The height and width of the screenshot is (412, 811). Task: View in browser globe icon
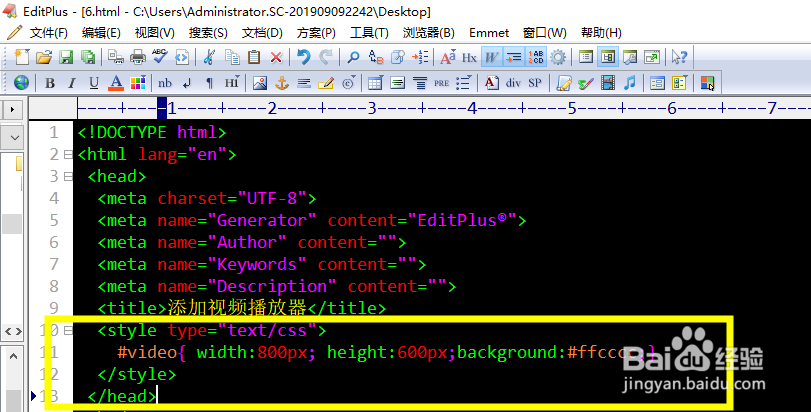pos(21,82)
